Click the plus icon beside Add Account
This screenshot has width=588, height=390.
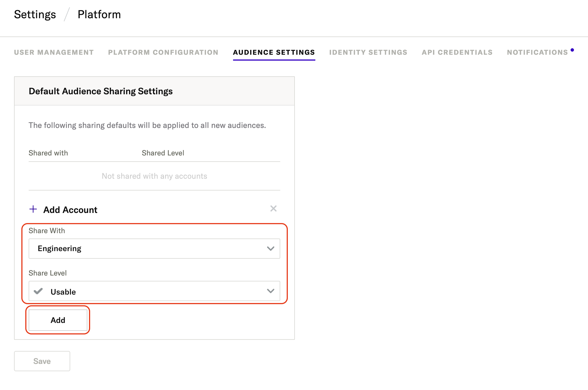pos(33,209)
